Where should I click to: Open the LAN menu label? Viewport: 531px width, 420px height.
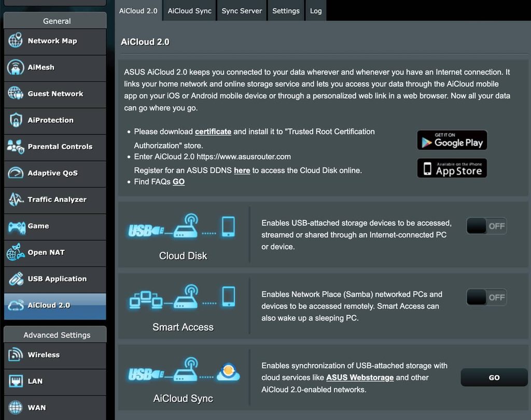(35, 381)
